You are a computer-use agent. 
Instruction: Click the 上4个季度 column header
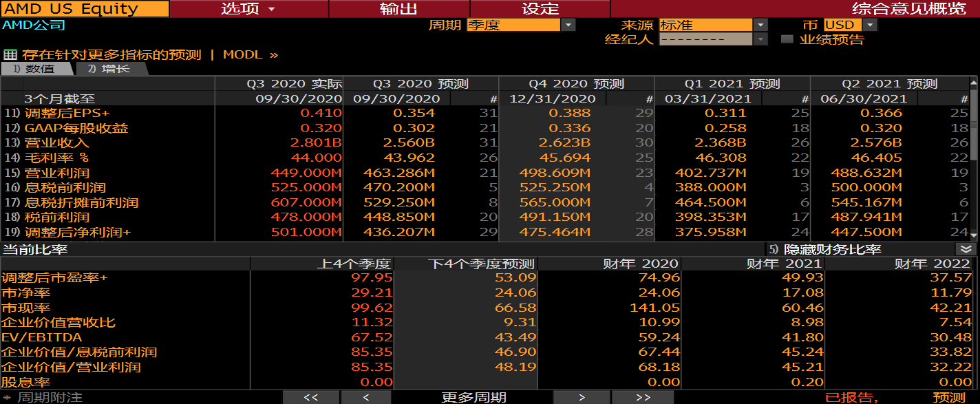pyautogui.click(x=354, y=264)
